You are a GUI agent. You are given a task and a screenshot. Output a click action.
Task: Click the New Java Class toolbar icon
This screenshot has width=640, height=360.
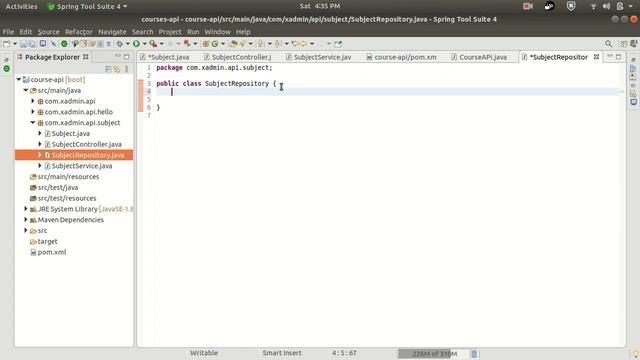[x=215, y=44]
